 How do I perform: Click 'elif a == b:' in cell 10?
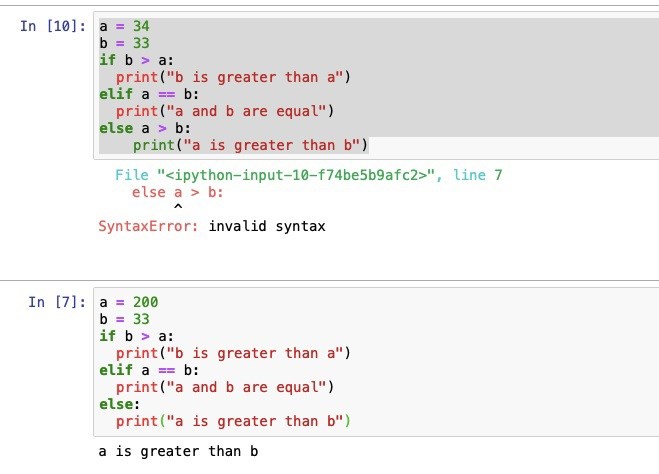point(149,94)
